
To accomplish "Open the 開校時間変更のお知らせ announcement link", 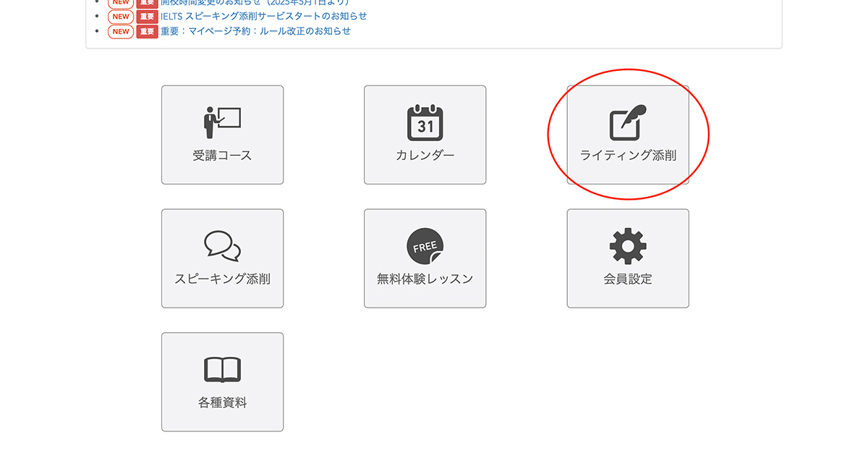I will pos(255,2).
